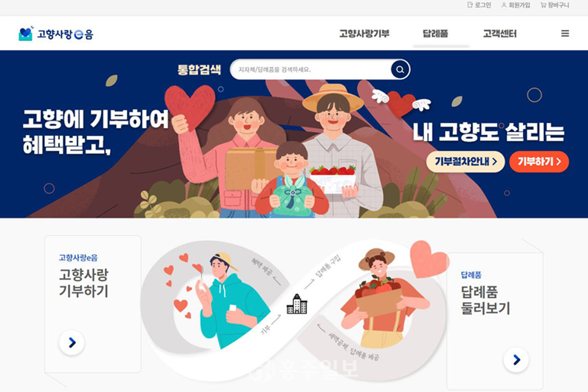Image resolution: width=588 pixels, height=392 pixels.
Task: Open the 고객센터 menu item
Action: tap(500, 34)
